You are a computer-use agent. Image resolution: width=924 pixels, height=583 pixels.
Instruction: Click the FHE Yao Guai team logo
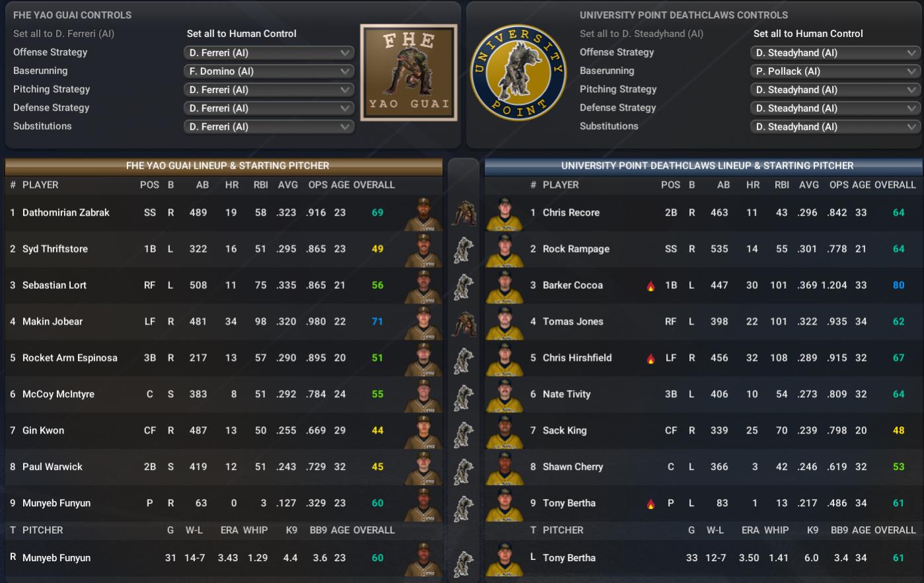pos(408,73)
